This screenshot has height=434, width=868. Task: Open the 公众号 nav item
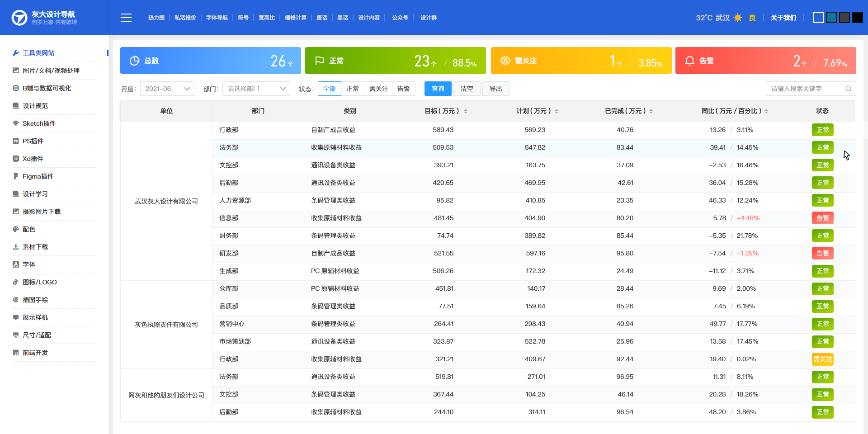(x=400, y=18)
